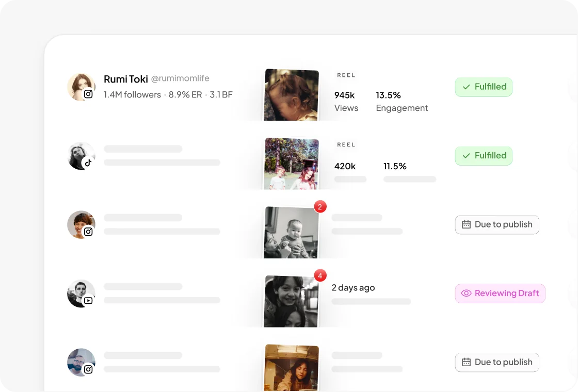Click the eye icon in Reviewing Draft
The width and height of the screenshot is (578, 392).
click(x=467, y=293)
